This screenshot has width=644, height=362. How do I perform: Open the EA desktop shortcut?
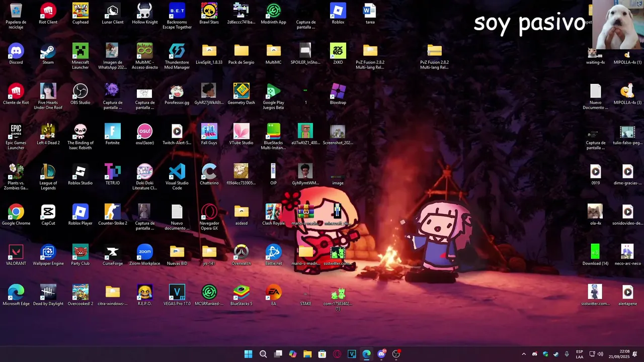click(x=274, y=295)
